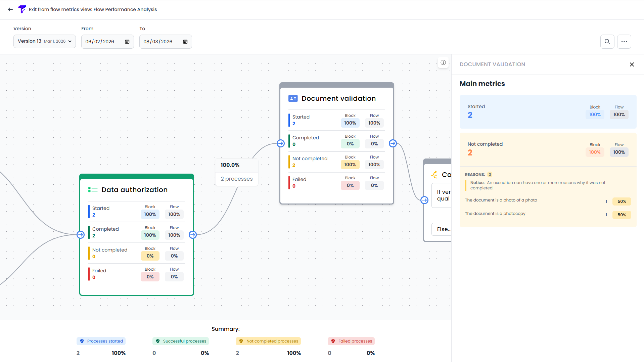Click the info icon above the canvas

[443, 62]
